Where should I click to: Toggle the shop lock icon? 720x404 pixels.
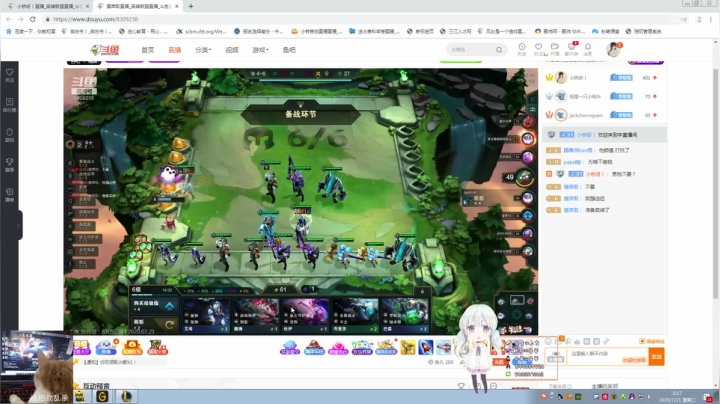[x=422, y=291]
